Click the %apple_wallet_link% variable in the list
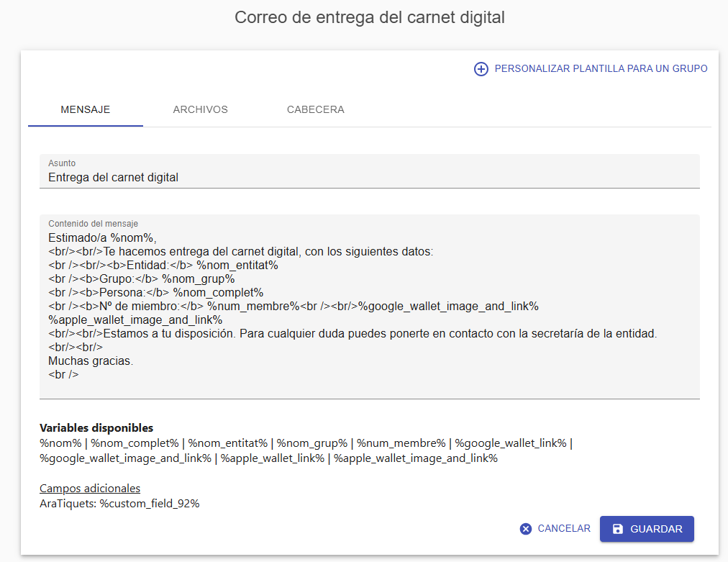 (273, 458)
